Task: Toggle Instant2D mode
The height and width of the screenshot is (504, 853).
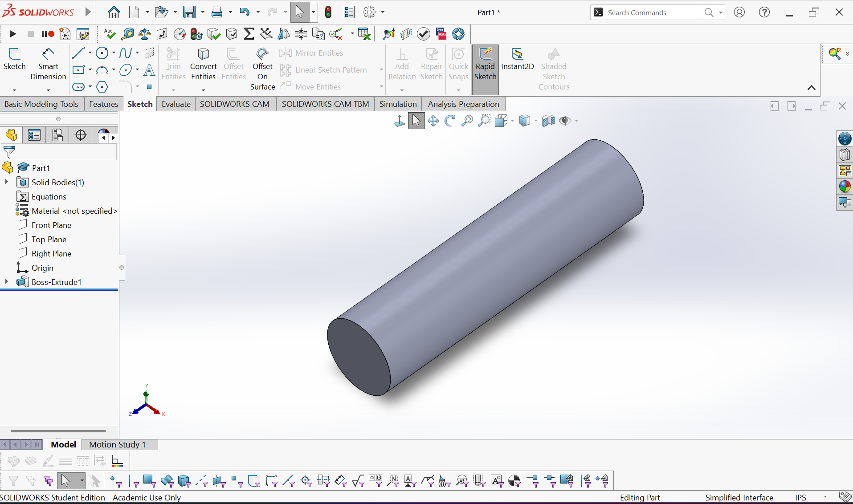Action: click(517, 59)
